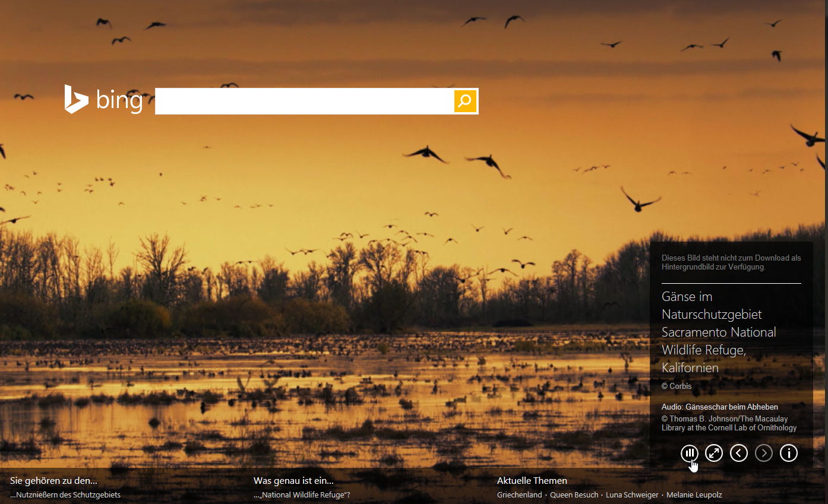Screen dimensions: 828x504
Task: Focus the Bing search input field
Action: (304, 101)
